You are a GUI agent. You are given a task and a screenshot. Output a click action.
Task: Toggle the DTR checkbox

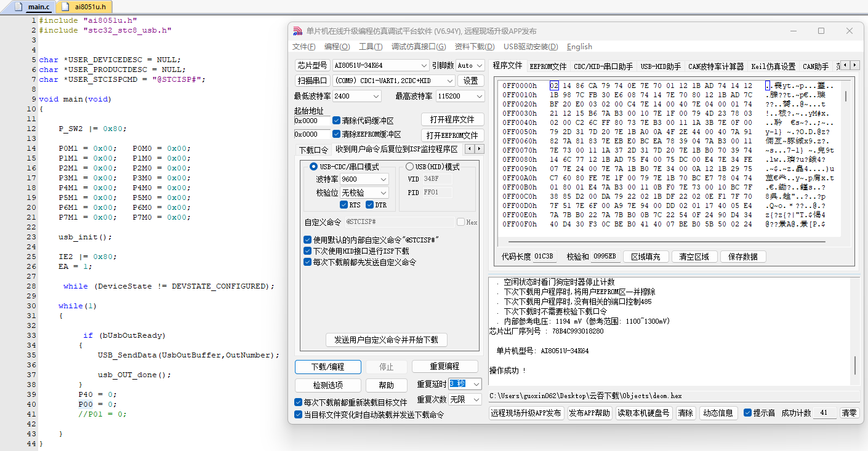point(370,205)
